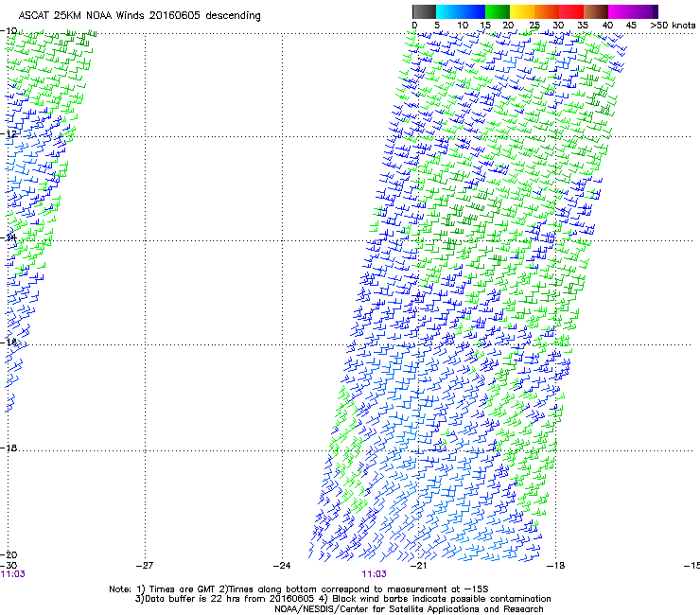The height and width of the screenshot is (615, 700).
Task: Pick the red 30-35 knots color bar segment
Action: coord(571,11)
